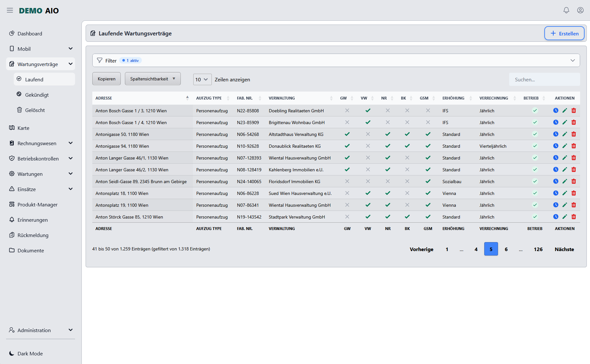Open the notifications bell
This screenshot has height=364, width=590.
(566, 11)
